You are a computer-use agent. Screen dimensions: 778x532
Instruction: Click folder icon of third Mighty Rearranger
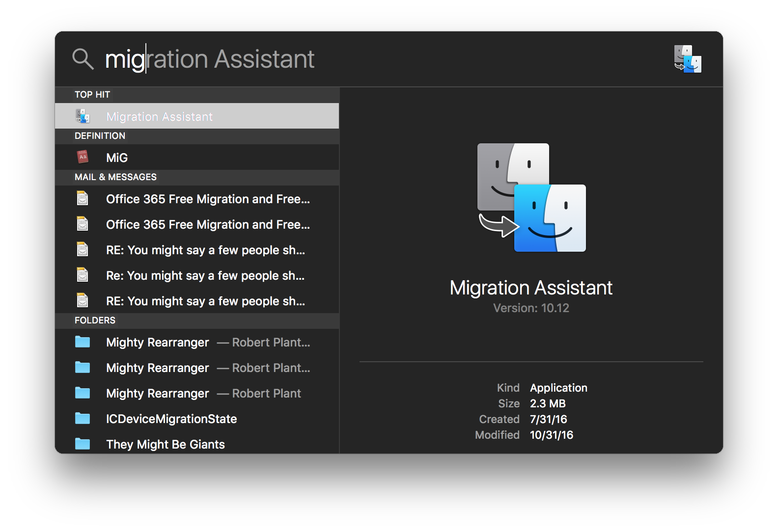[83, 393]
